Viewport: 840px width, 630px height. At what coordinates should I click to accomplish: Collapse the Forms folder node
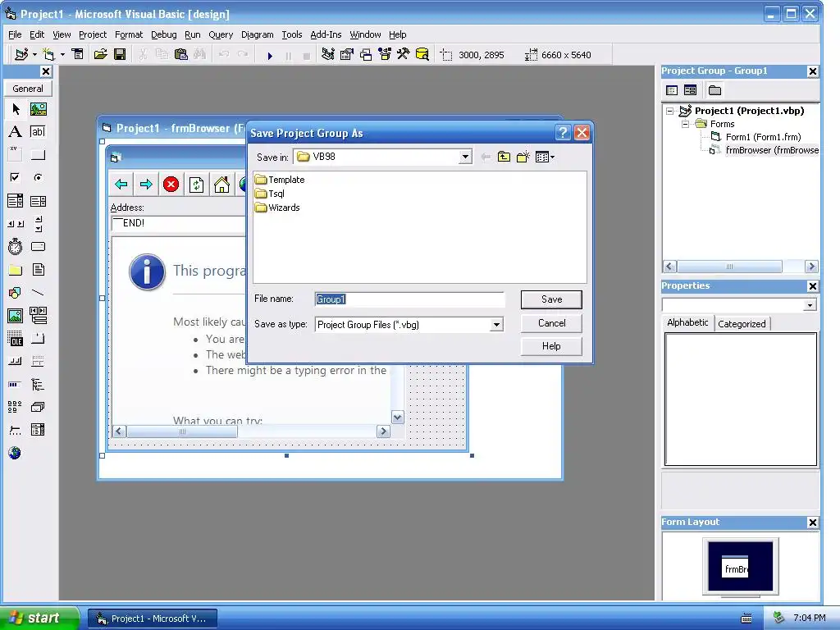[685, 124]
